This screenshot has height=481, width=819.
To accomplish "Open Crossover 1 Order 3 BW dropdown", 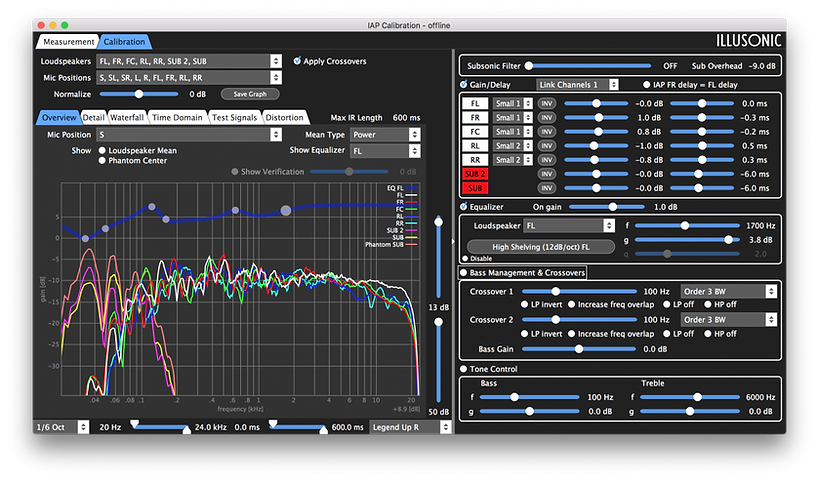I will (728, 291).
